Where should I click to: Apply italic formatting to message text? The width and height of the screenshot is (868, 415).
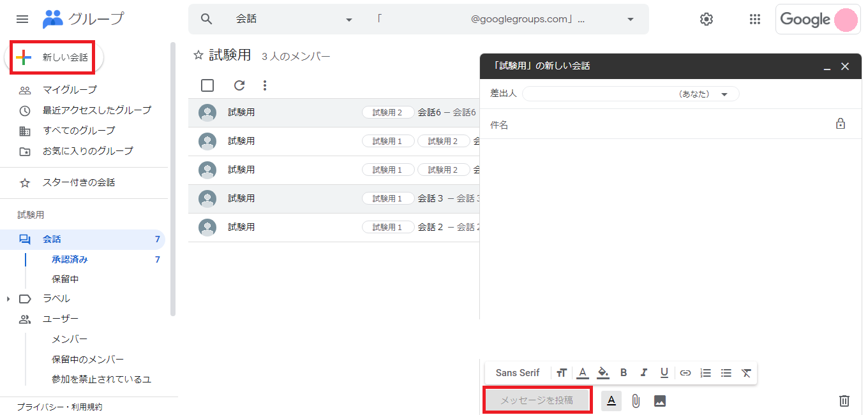click(644, 372)
